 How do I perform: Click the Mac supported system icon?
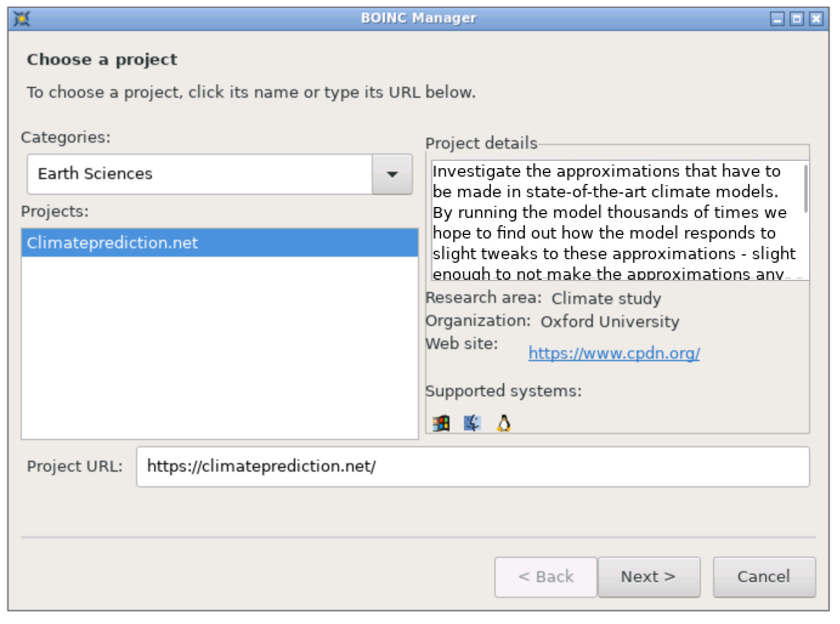coord(472,423)
